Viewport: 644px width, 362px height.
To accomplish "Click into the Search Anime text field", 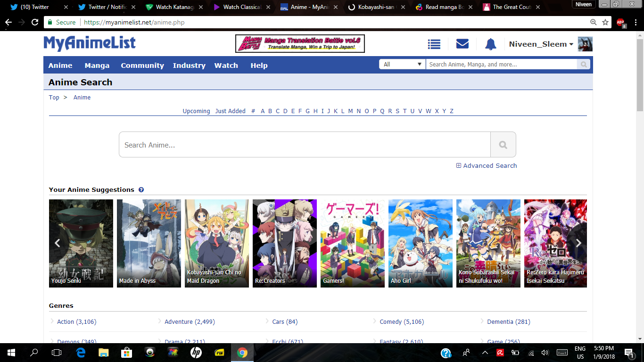I will pyautogui.click(x=305, y=145).
